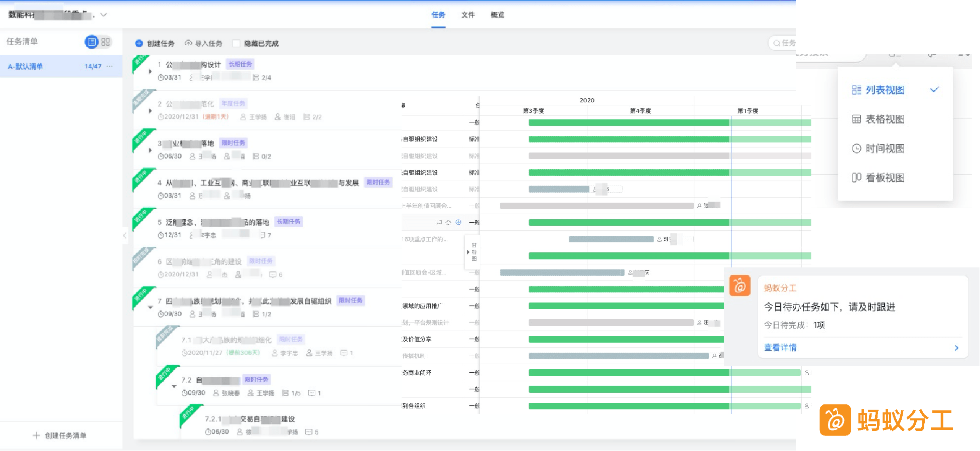
Task: Click the Gantt bar for 及价值分享
Action: (626, 339)
